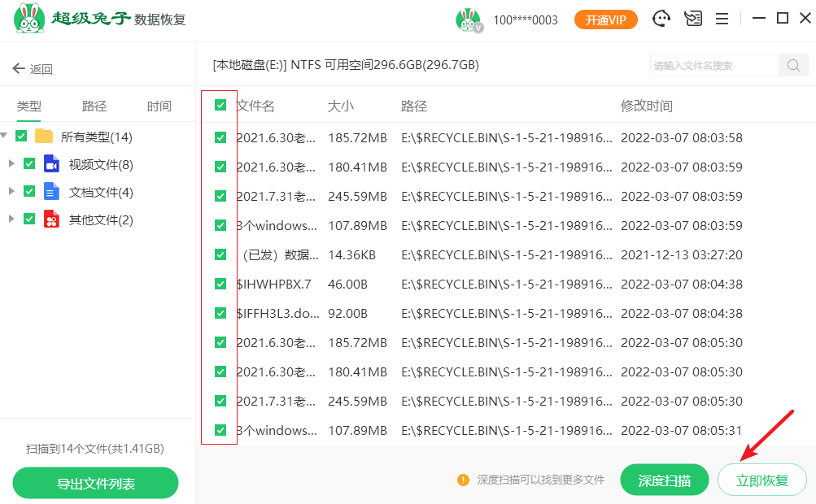816x504 pixels.
Task: Open the customer service headset icon
Action: tap(663, 19)
